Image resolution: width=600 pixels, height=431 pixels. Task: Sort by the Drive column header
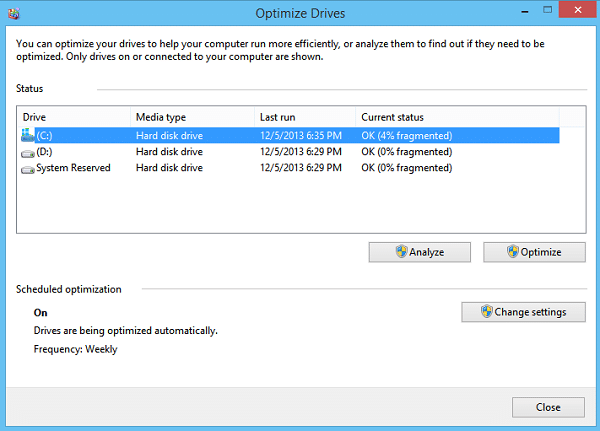tap(74, 117)
